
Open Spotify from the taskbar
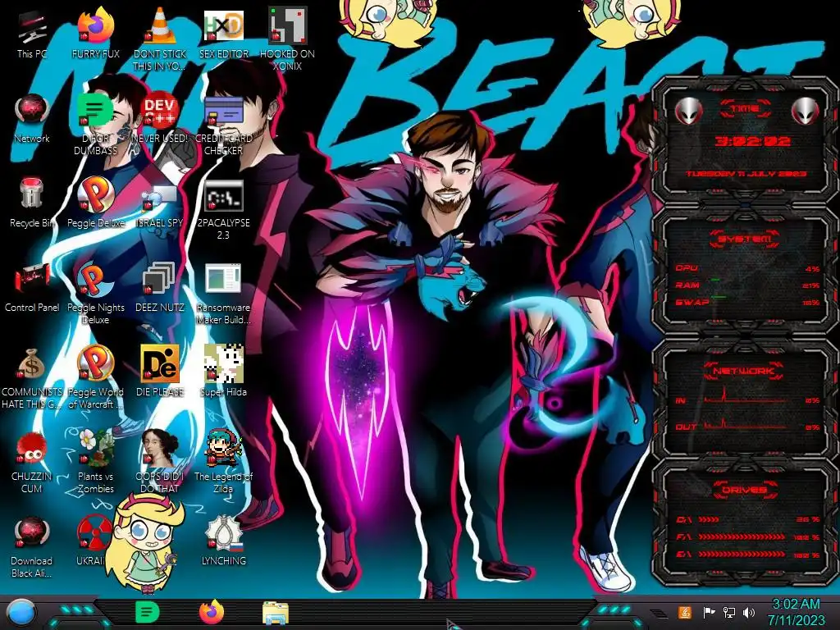coord(148,612)
